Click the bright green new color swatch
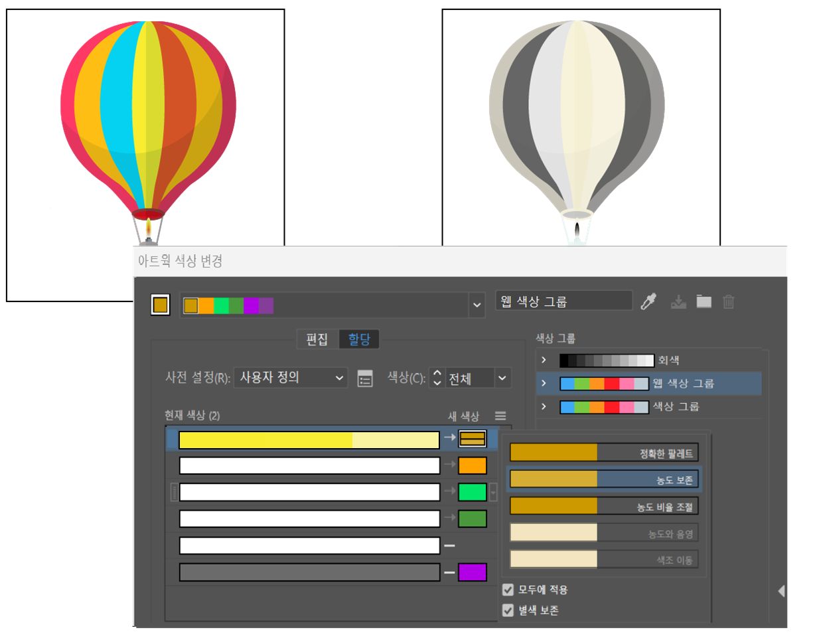The width and height of the screenshot is (813, 644). click(x=473, y=492)
